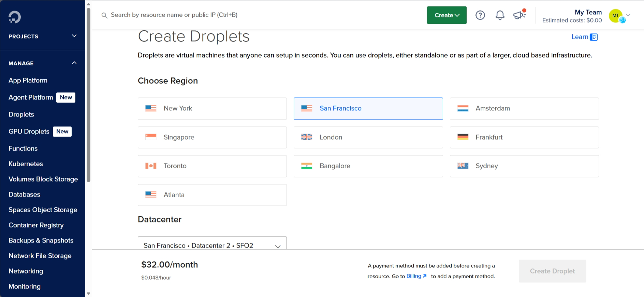This screenshot has width=644, height=297.
Task: Click the US flag beside Atlanta
Action: (x=151, y=195)
